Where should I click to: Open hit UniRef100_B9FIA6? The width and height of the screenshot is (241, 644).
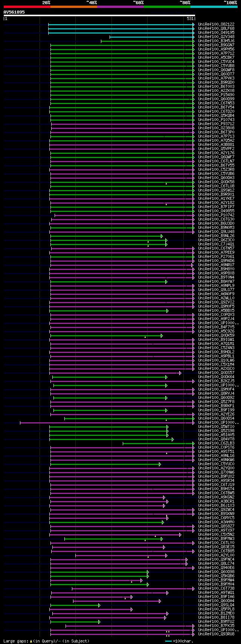coord(216,596)
